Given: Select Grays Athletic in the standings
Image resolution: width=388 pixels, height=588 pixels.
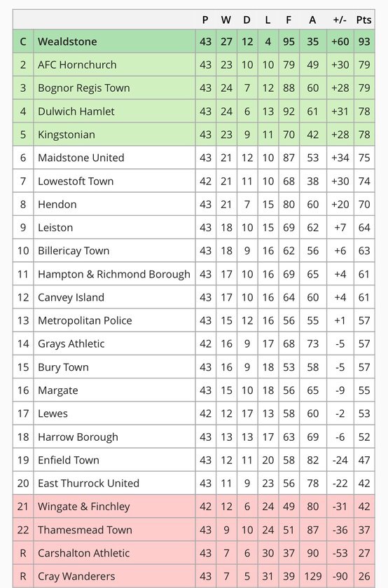Looking at the screenshot, I should pos(71,344).
